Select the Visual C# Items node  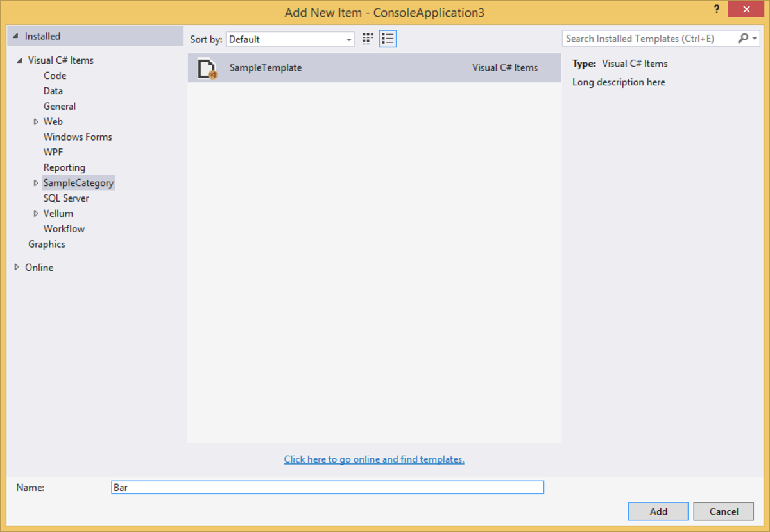click(x=61, y=60)
